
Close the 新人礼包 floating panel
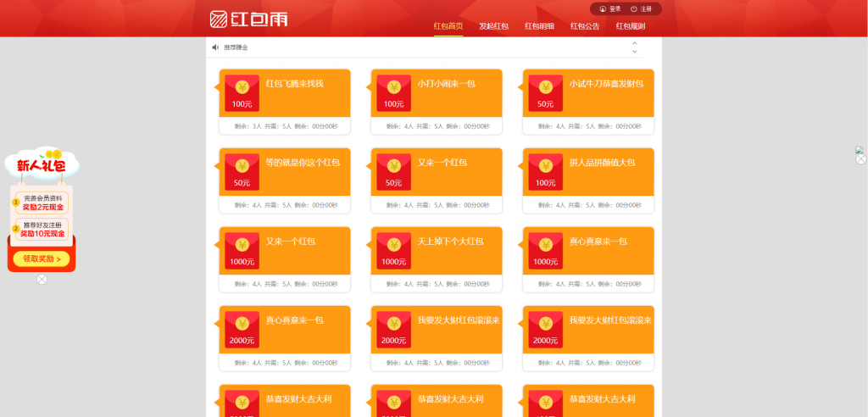[x=42, y=280]
